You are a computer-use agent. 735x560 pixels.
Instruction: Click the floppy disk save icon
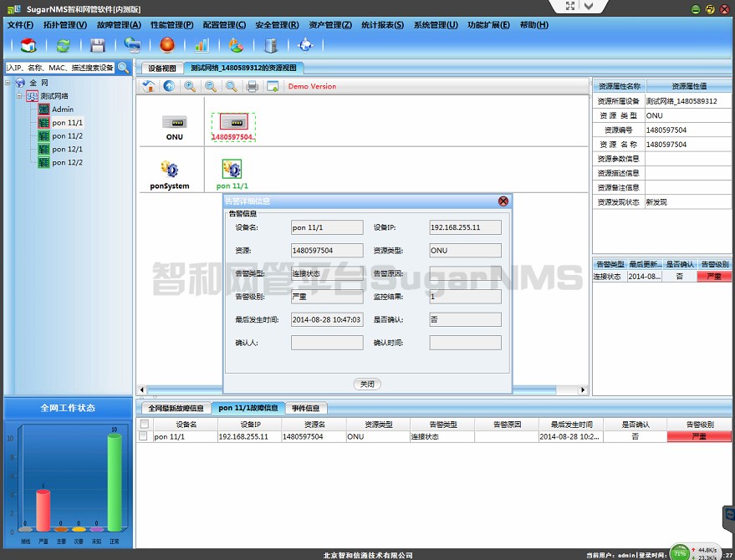98,45
